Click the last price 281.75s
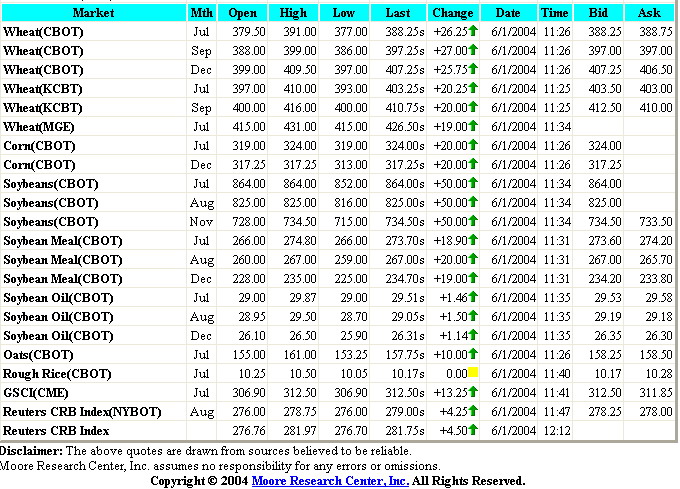Viewport: 680px width, 489px height. coord(405,431)
